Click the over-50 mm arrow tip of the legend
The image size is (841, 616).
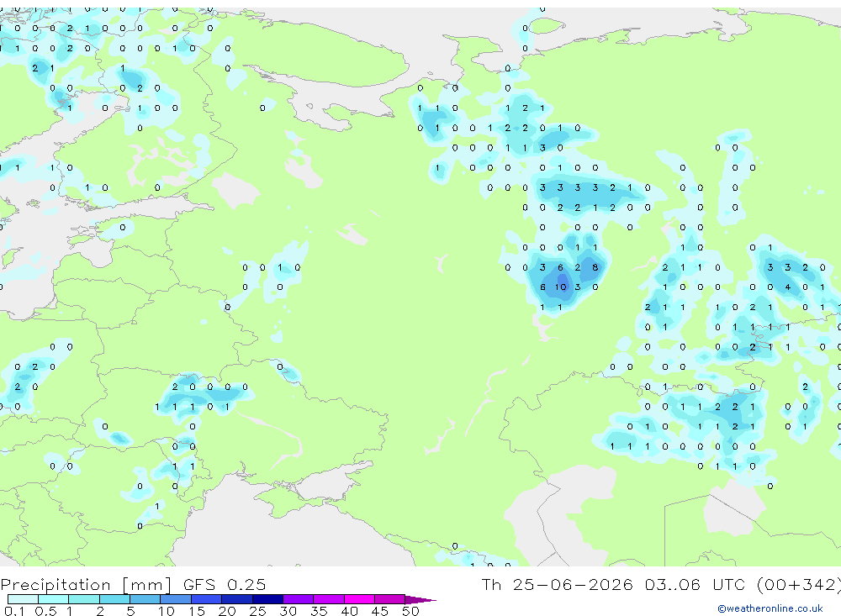point(420,599)
